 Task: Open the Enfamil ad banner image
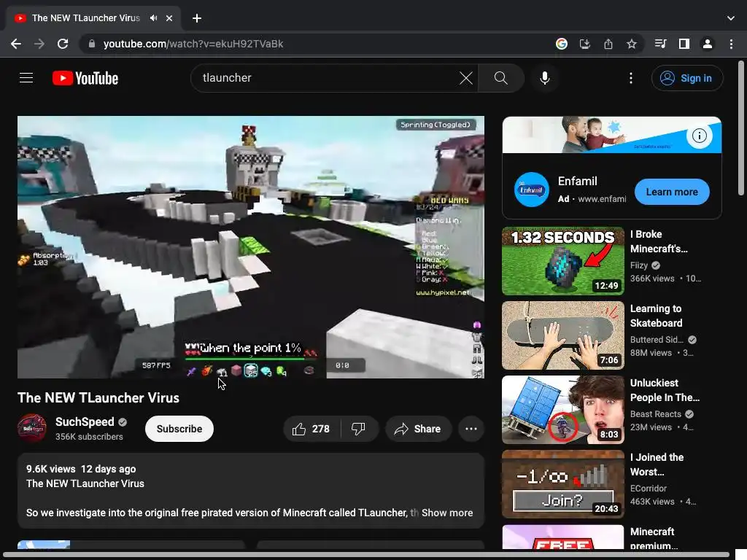click(612, 135)
